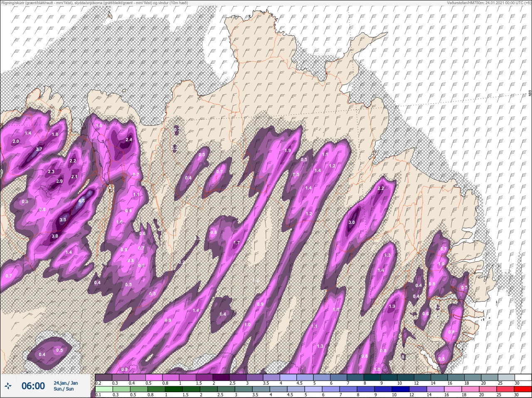Pick the white upper legend swatch at 30
This screenshot has height=398, width=532.
pyautogui.click(x=523, y=377)
